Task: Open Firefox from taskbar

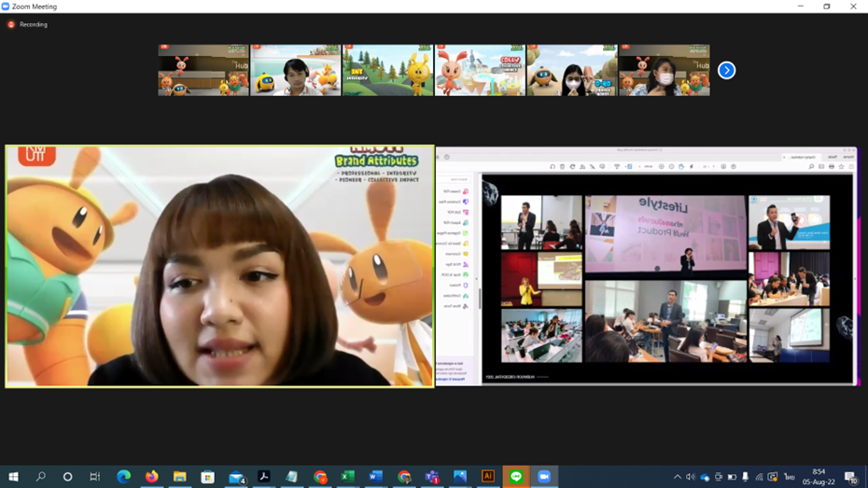Action: click(152, 477)
